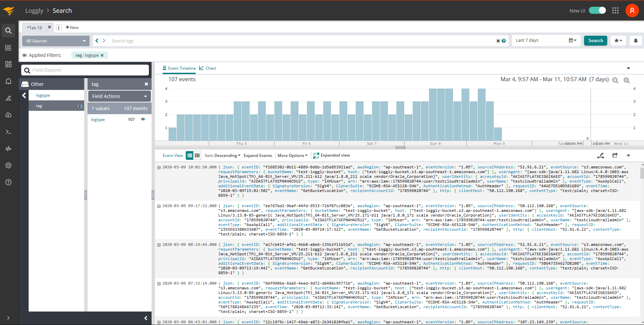Switch to the Chart tab
644x325 pixels.
point(207,68)
